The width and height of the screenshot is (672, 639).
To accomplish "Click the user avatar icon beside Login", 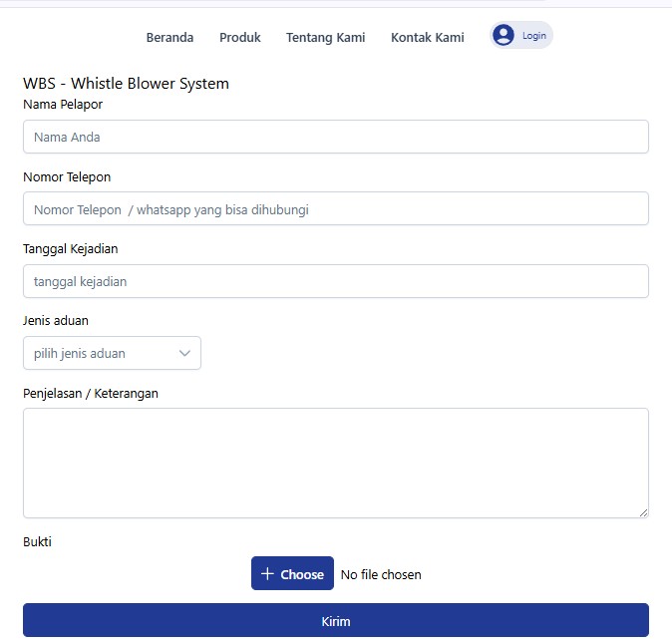I will 504,36.
